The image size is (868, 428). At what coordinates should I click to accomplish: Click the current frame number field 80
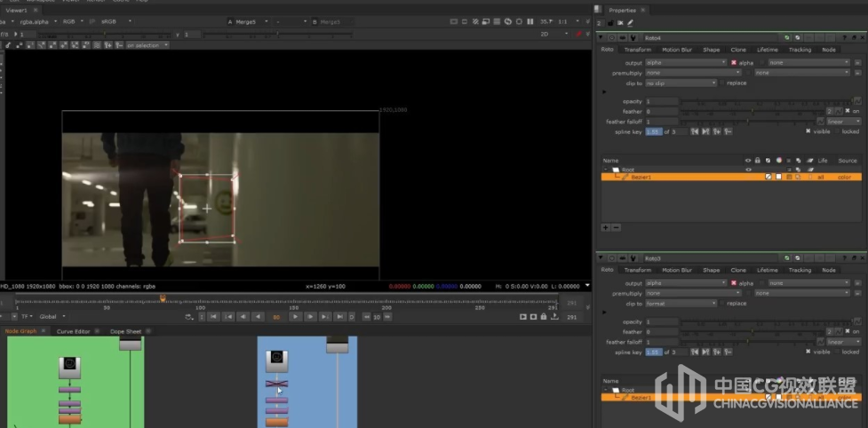276,317
